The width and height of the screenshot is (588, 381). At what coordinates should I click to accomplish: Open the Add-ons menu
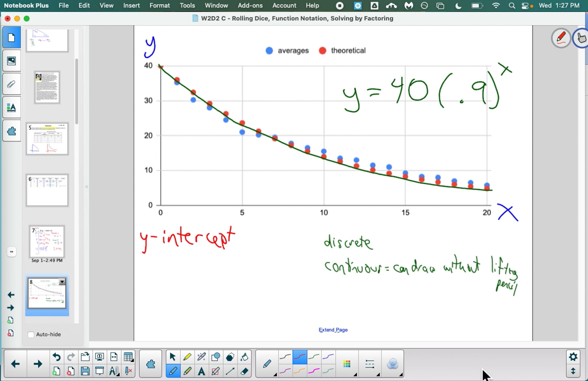[250, 5]
